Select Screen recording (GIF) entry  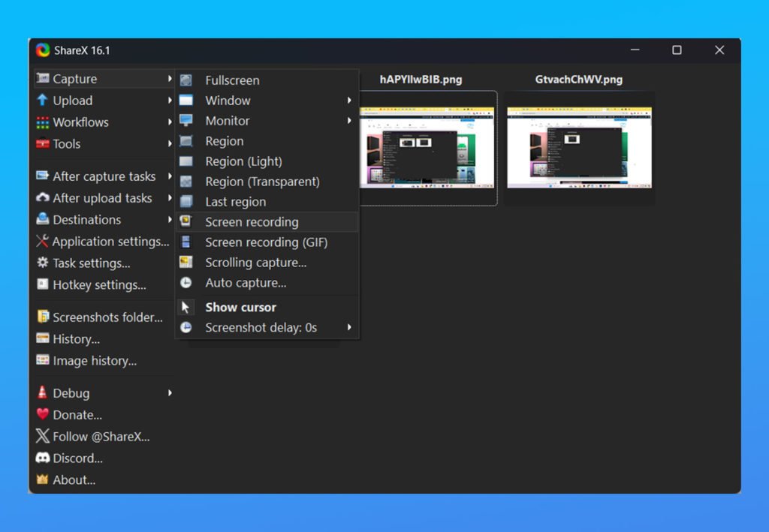[267, 242]
